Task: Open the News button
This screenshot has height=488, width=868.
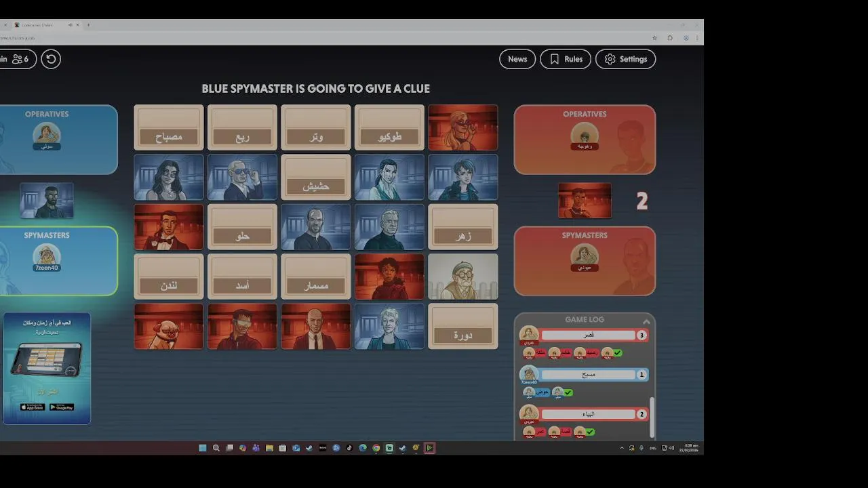Action: (517, 59)
